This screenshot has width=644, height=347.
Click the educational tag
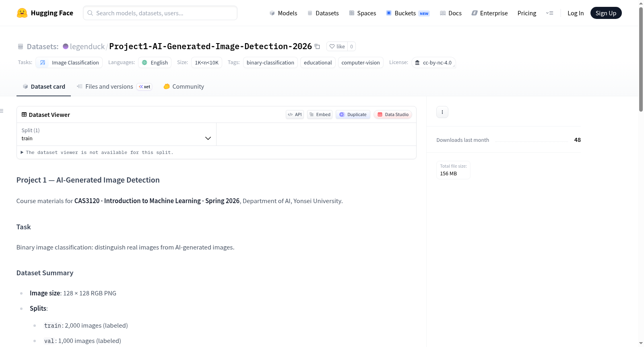point(318,62)
